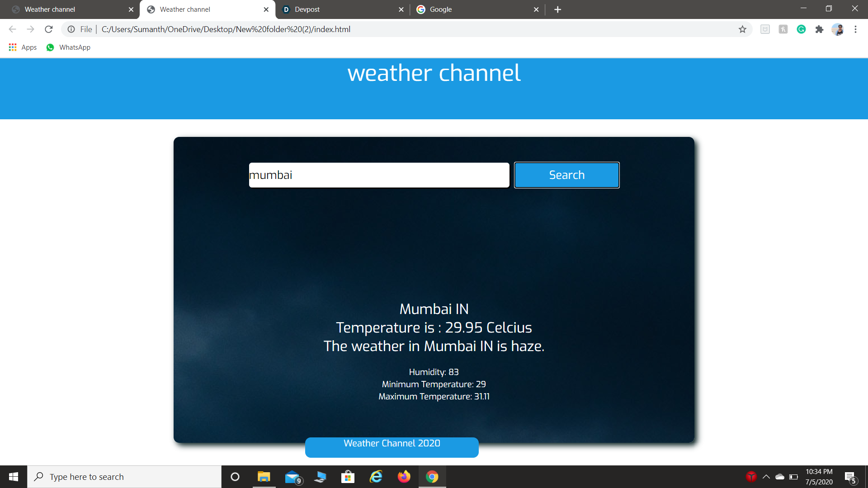Open Chrome profile avatar
Screen dimensions: 868x488
[x=837, y=29]
